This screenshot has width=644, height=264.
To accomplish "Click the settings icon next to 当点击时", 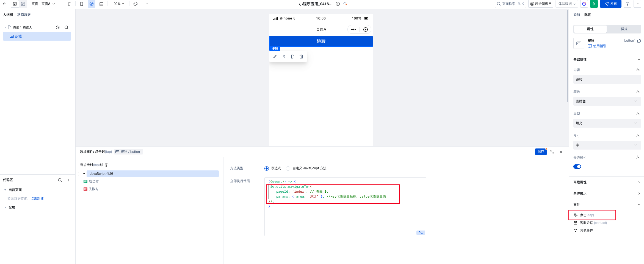I will 106,165.
